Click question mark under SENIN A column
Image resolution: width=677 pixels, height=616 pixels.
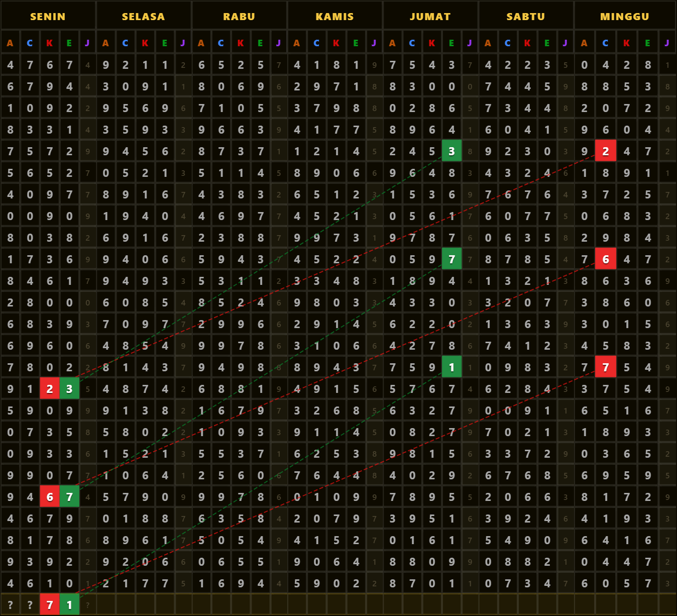10,605
